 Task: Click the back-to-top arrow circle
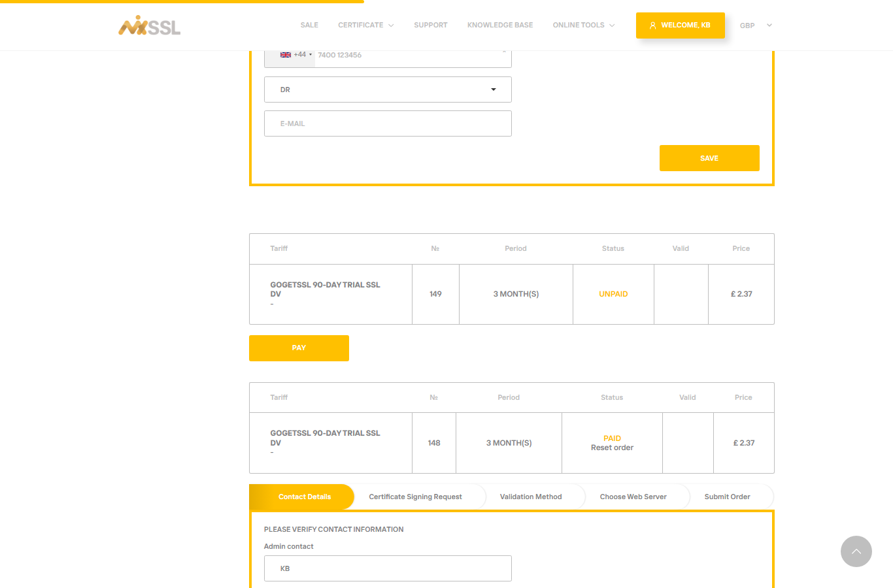pos(856,551)
